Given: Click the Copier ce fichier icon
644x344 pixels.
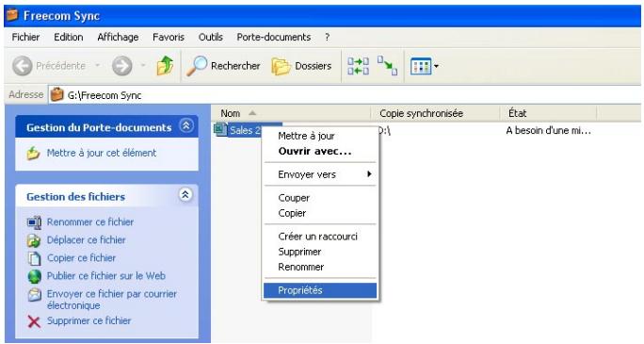Looking at the screenshot, I should point(34,258).
